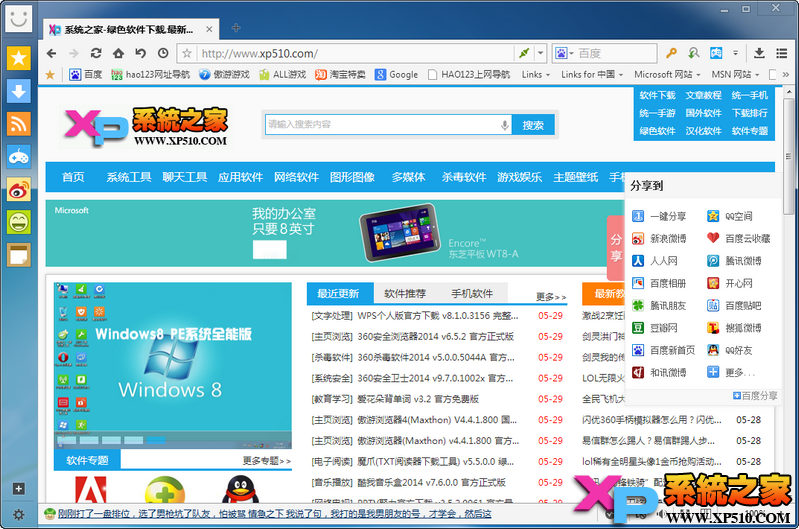Click the 搜索 search button

pyautogui.click(x=533, y=125)
